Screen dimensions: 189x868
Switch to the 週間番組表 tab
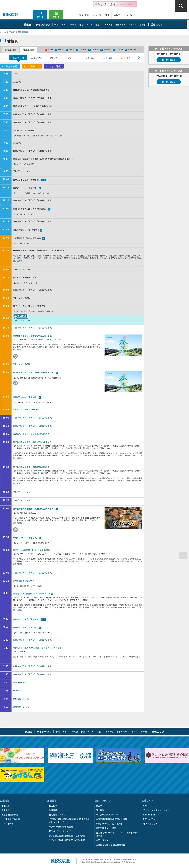click(10, 50)
